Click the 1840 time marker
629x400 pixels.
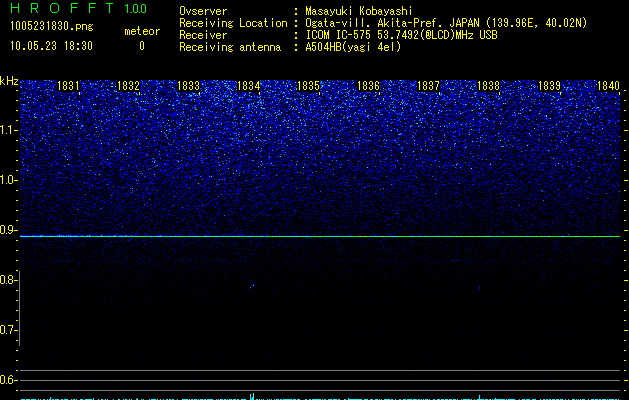(609, 85)
